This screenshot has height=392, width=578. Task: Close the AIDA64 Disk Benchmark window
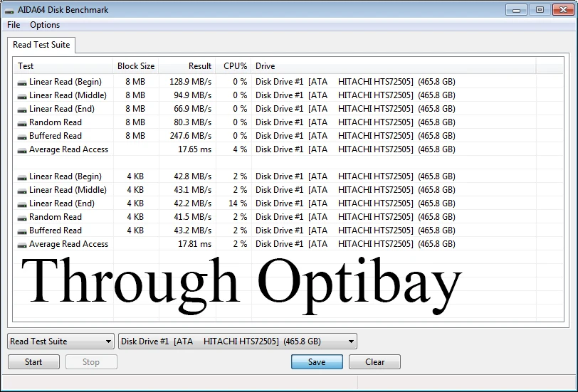point(563,10)
